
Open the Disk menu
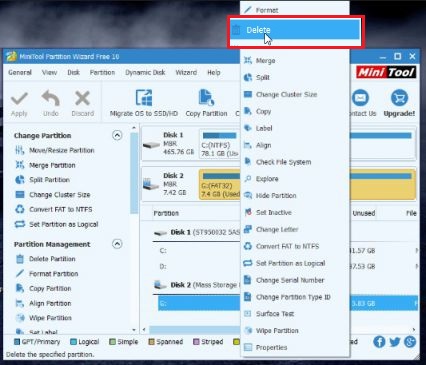pos(73,72)
